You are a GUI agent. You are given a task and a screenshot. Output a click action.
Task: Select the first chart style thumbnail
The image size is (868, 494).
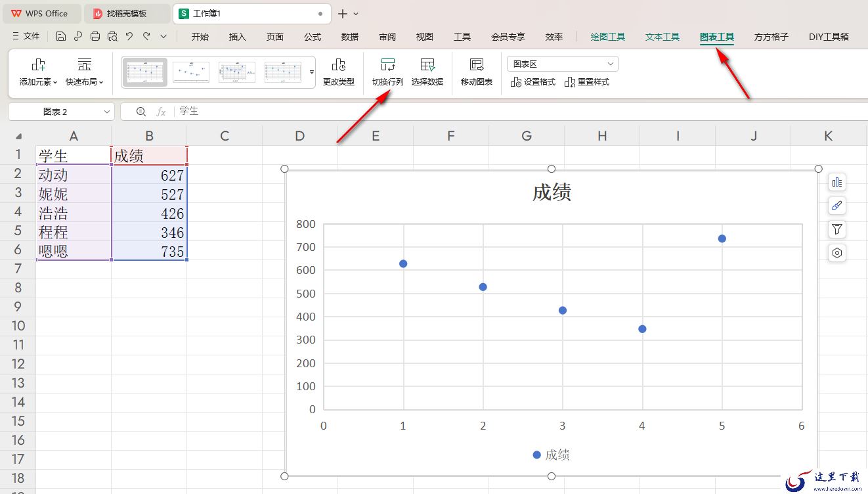click(x=145, y=72)
